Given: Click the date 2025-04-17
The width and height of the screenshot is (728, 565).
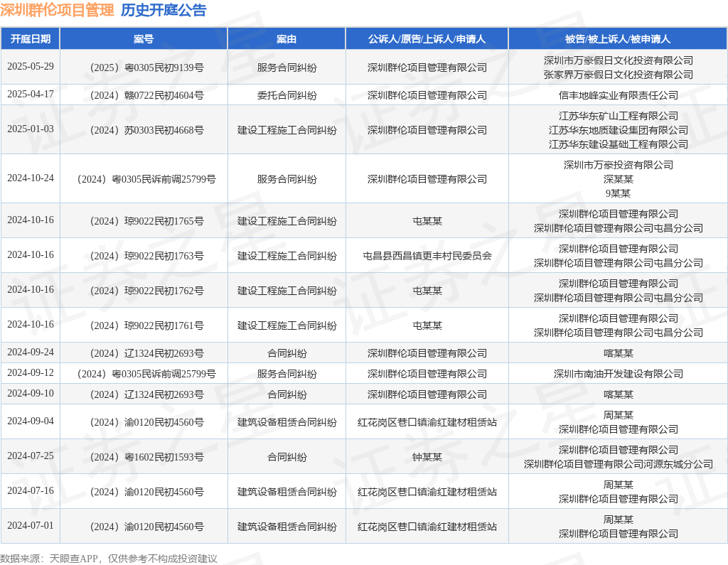Looking at the screenshot, I should [31, 95].
